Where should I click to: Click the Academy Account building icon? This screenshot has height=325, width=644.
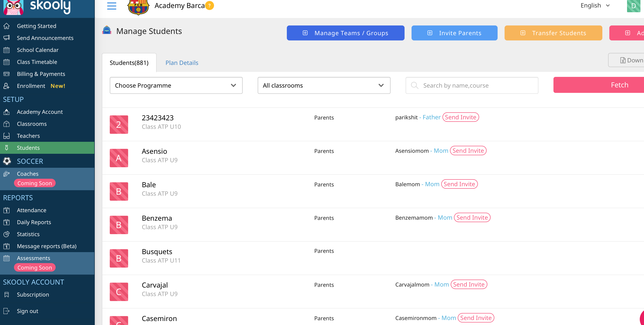pyautogui.click(x=7, y=112)
